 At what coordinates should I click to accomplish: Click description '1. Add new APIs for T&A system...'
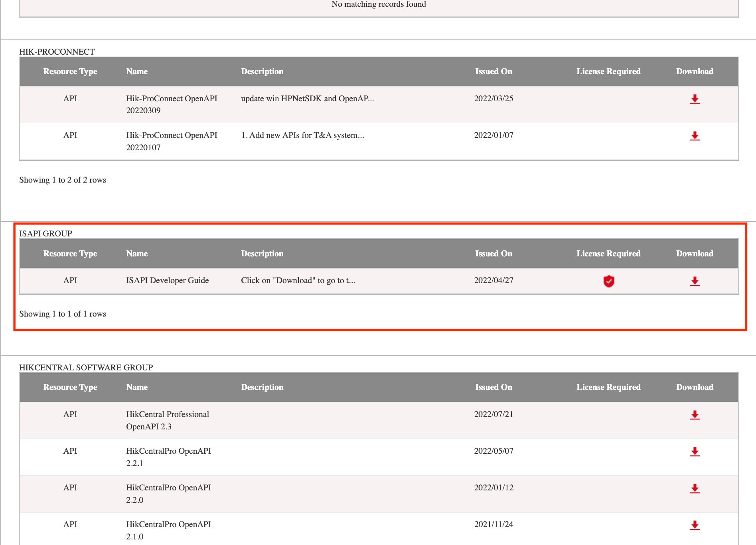coord(302,135)
